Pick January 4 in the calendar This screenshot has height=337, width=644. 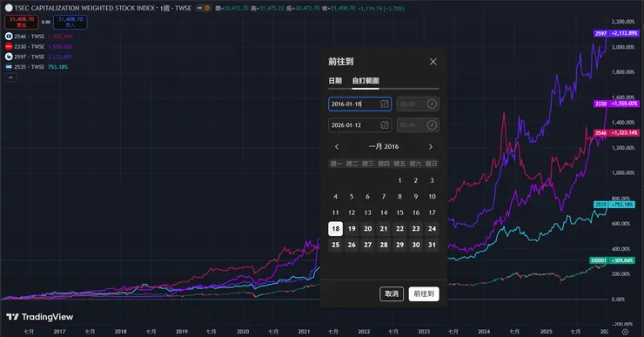[336, 197]
